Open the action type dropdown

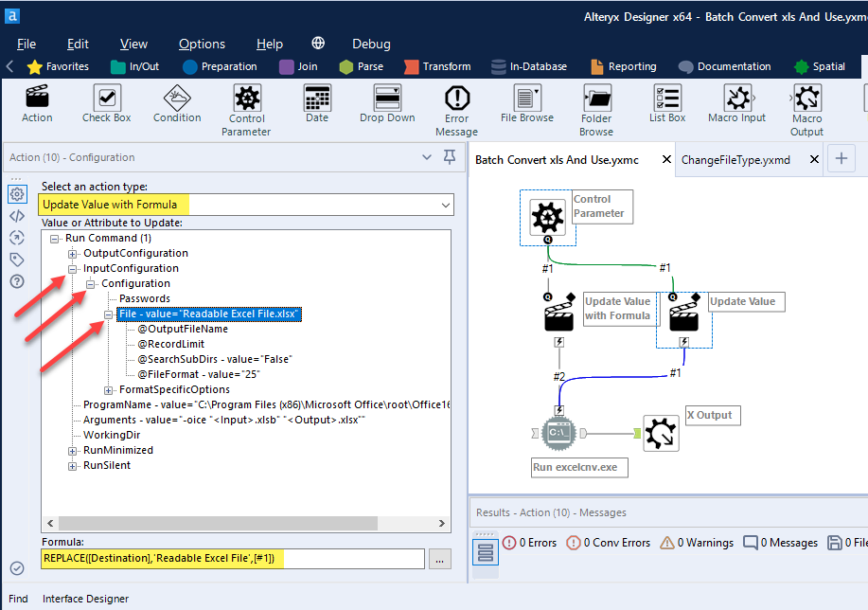point(446,205)
